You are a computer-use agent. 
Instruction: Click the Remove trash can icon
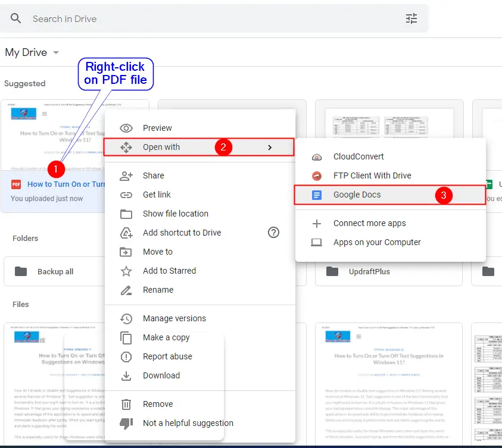(x=126, y=404)
